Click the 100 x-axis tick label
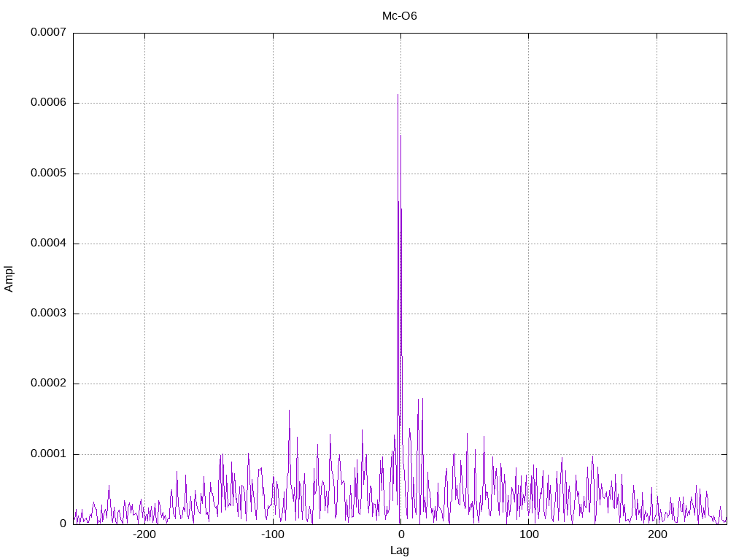 tap(529, 534)
